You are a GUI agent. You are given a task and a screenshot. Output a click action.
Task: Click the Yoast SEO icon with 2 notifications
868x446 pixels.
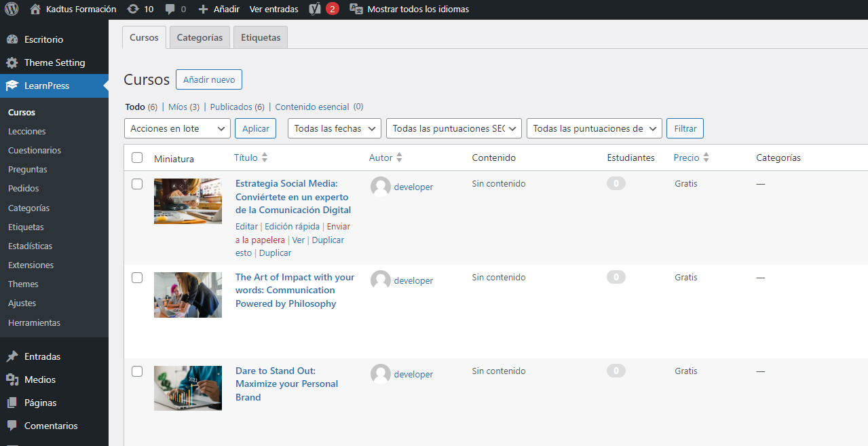(x=315, y=10)
